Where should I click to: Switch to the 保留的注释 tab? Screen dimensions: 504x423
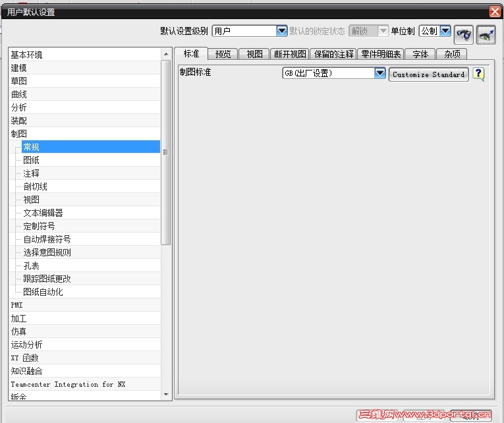click(x=333, y=54)
